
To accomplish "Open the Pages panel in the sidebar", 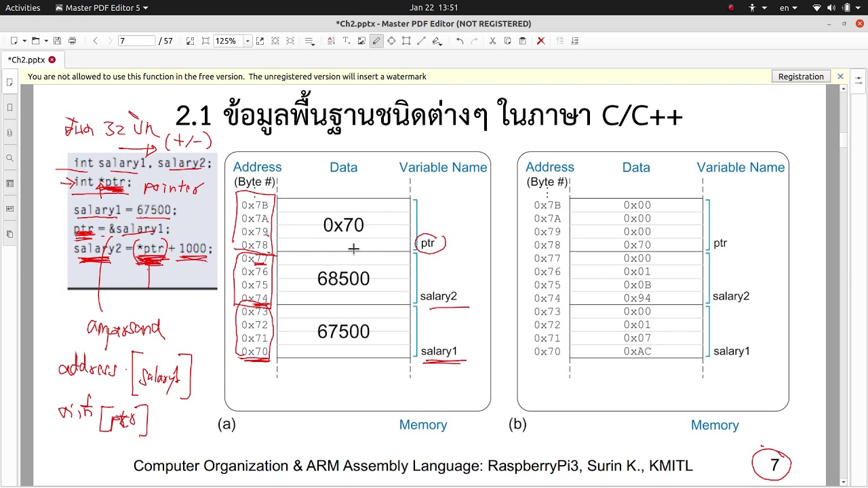I will coord(9,82).
